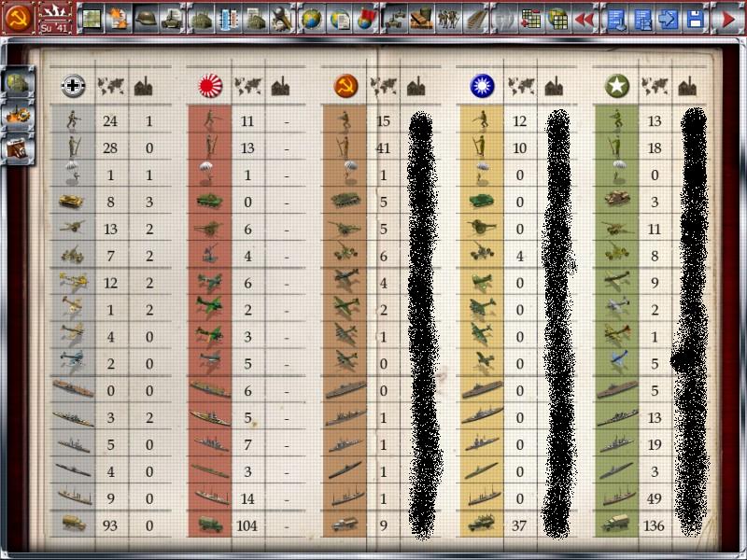Click the blue list with down arrow icon
This screenshot has width=747, height=560.
click(616, 19)
